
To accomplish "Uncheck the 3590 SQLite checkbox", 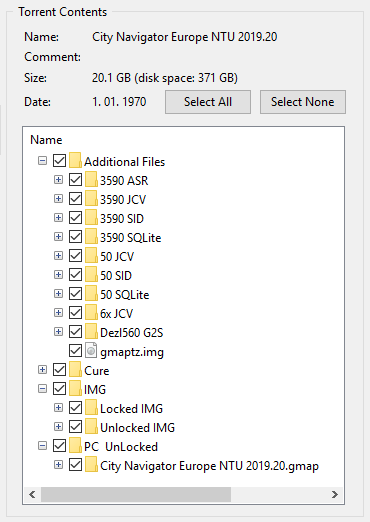I will pyautogui.click(x=76, y=237).
